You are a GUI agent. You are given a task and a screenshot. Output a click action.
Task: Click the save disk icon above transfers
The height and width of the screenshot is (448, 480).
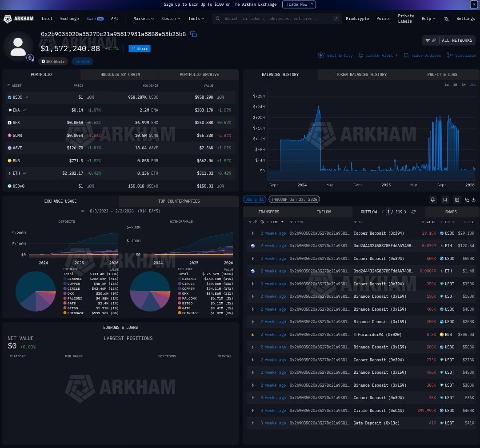point(457,200)
